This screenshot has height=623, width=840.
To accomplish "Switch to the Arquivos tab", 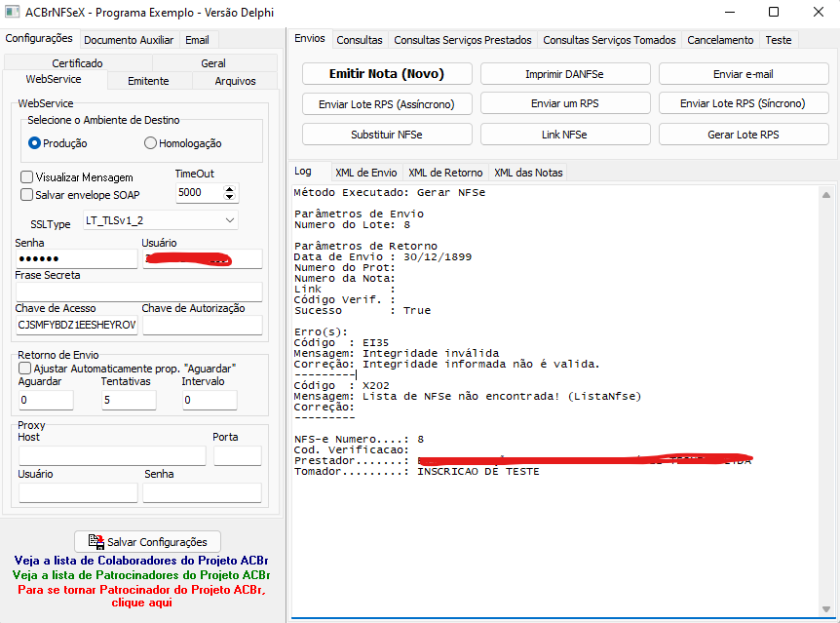I will [x=235, y=81].
